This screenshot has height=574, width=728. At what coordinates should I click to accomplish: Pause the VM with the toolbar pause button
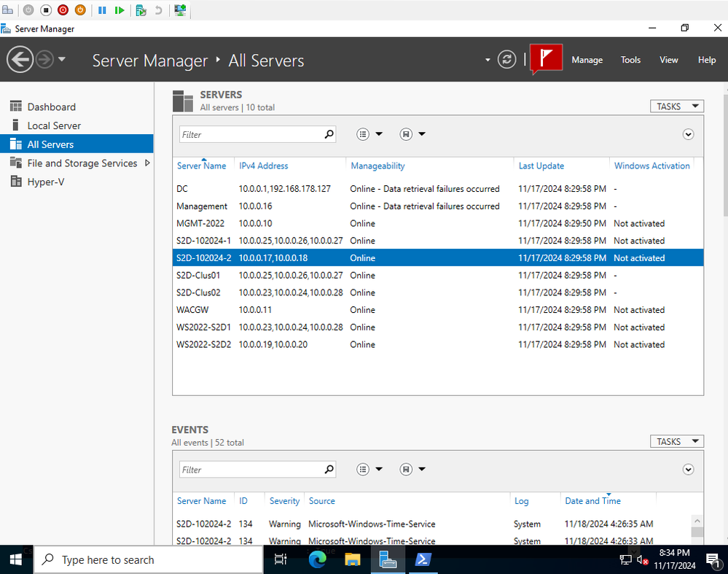tap(102, 10)
